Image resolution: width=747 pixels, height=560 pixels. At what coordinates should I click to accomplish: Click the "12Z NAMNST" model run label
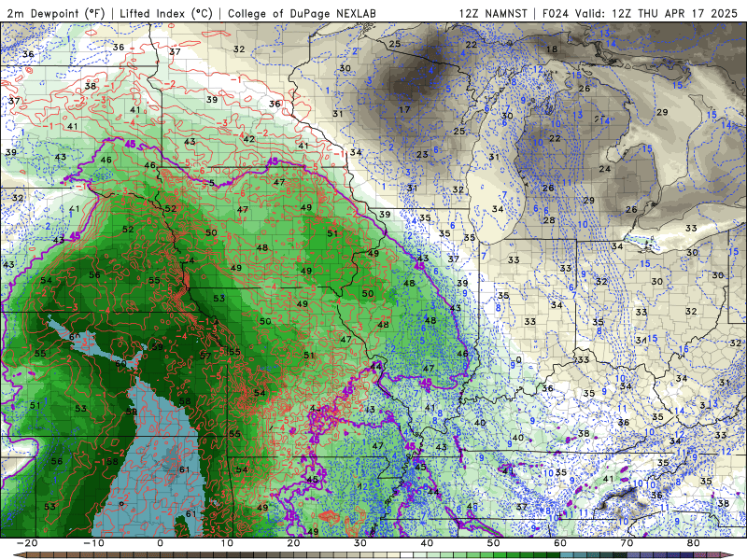(493, 14)
